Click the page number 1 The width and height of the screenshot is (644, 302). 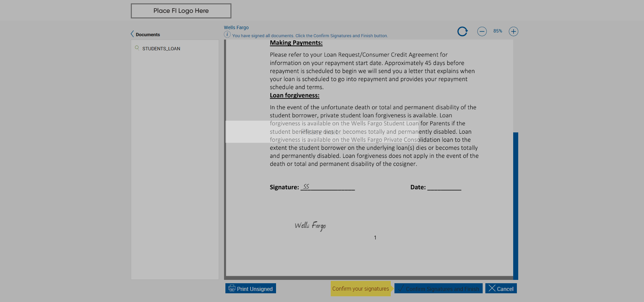pyautogui.click(x=375, y=238)
